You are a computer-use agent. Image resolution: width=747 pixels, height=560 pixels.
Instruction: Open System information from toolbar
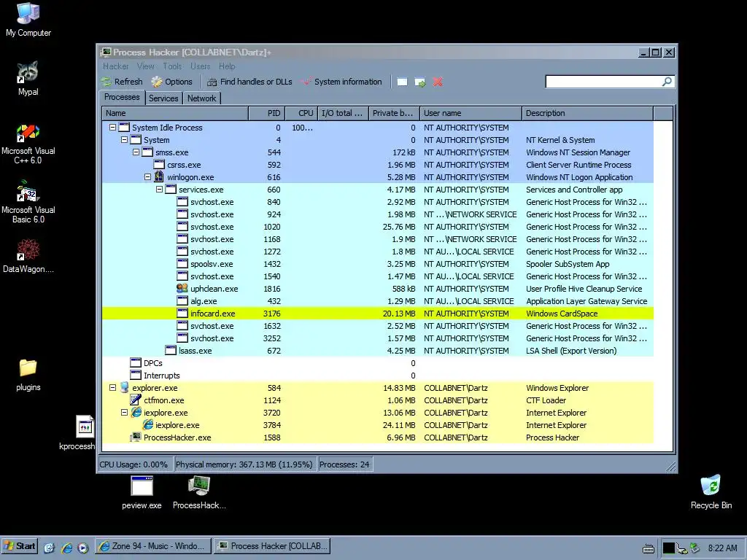coord(341,82)
